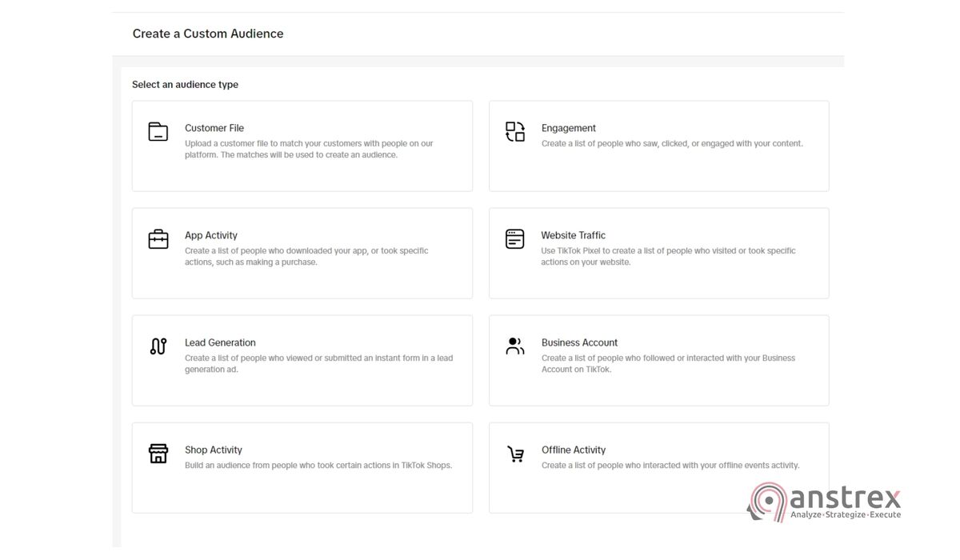Select the Lead Generation audience card

[302, 360]
